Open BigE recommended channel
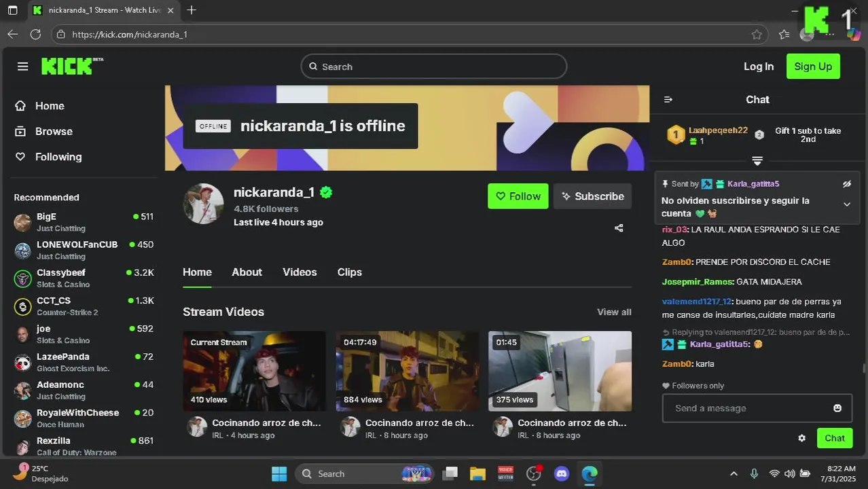This screenshot has width=868, height=489. (x=84, y=222)
